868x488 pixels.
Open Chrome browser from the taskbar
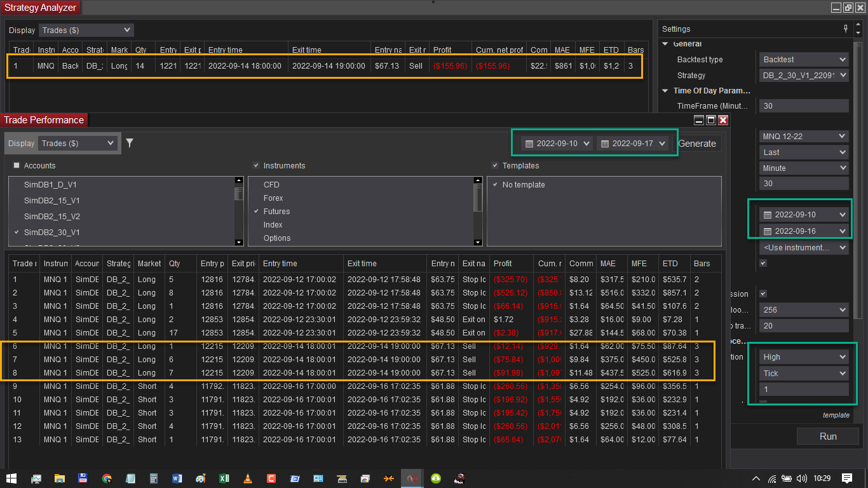coord(107,478)
